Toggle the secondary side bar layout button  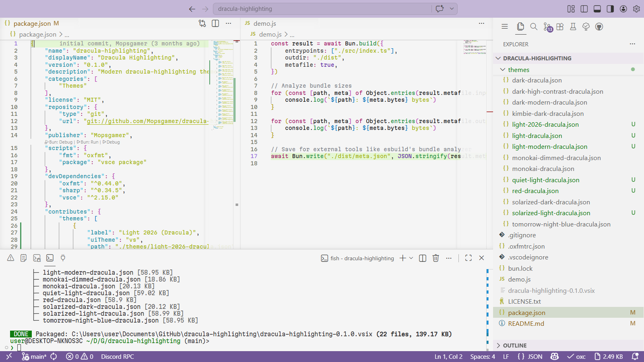coord(610,9)
